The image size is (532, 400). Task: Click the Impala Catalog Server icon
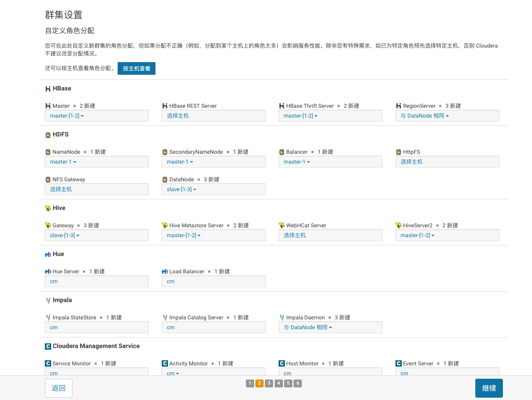pyautogui.click(x=165, y=317)
